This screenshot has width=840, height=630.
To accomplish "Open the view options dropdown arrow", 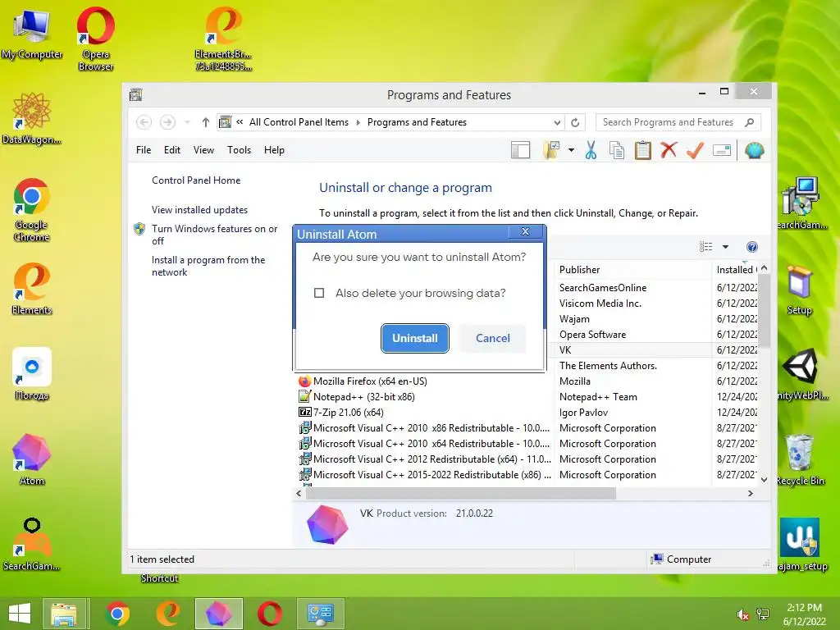I will (x=725, y=247).
